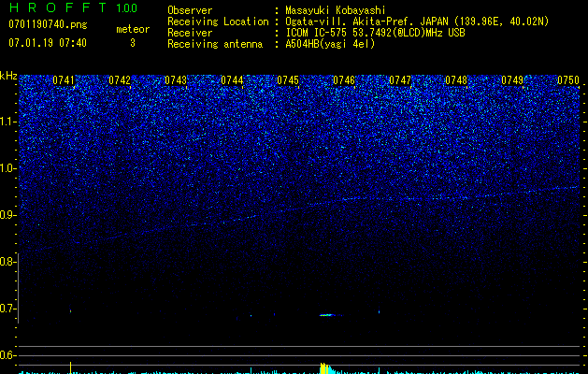This screenshot has height=374, width=588.
Task: Click the 0746 time marker
Action: point(344,80)
